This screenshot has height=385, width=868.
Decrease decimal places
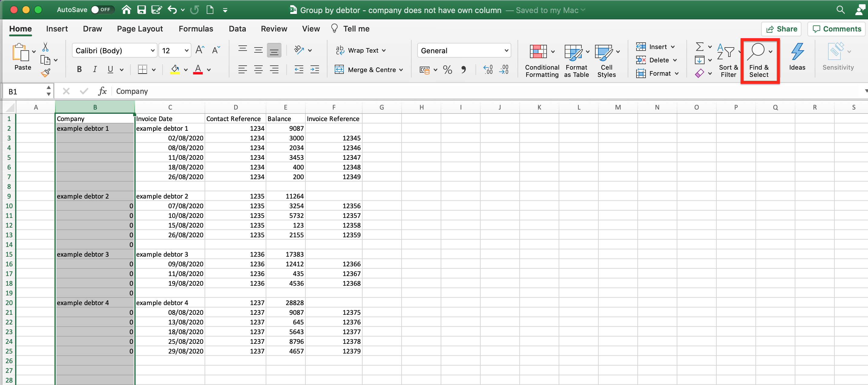504,69
